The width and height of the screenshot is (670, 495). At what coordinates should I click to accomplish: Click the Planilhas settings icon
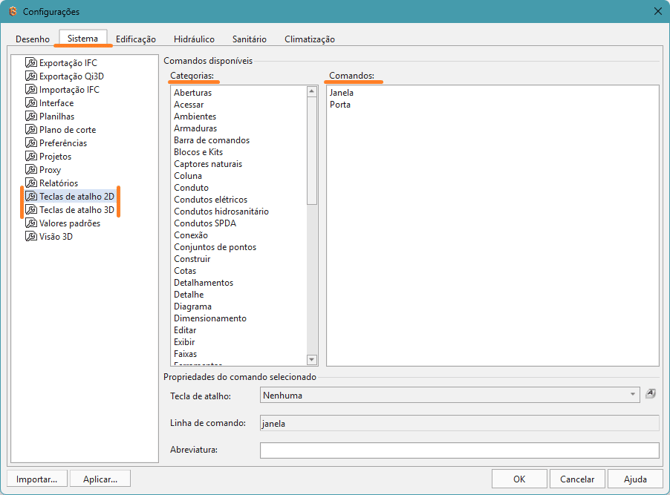tap(31, 116)
